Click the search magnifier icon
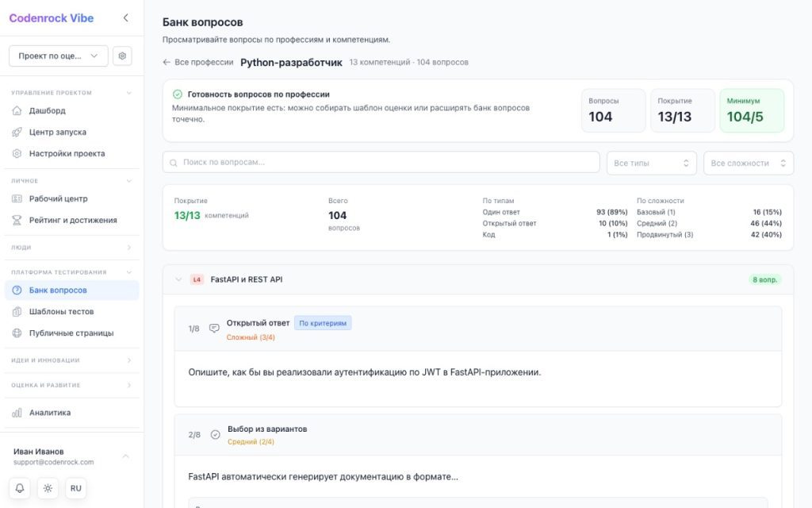The image size is (812, 508). [x=174, y=163]
